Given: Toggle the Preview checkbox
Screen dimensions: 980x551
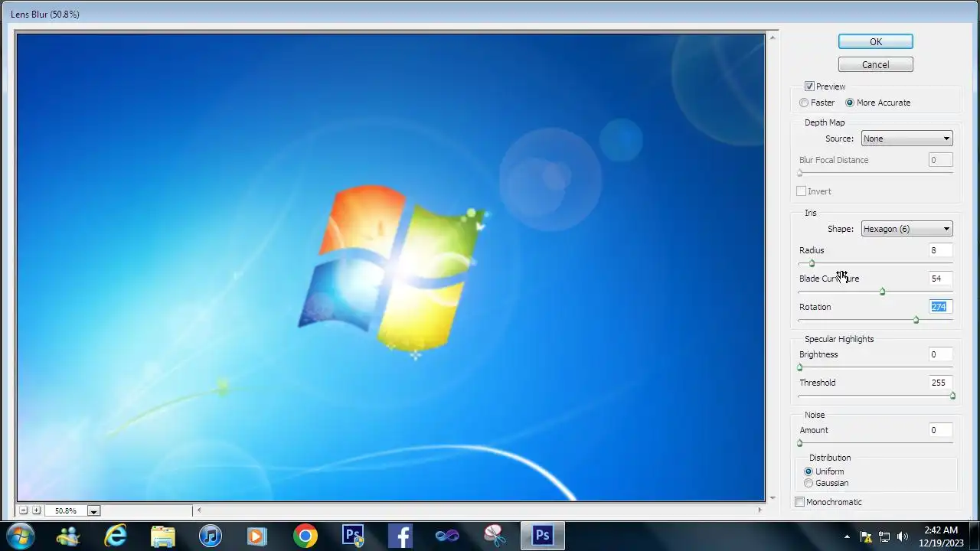Looking at the screenshot, I should (x=809, y=86).
